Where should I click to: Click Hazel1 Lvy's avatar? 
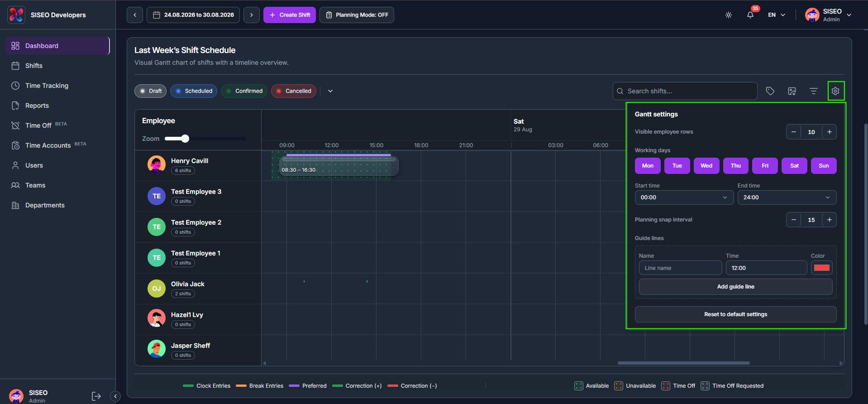point(157,319)
